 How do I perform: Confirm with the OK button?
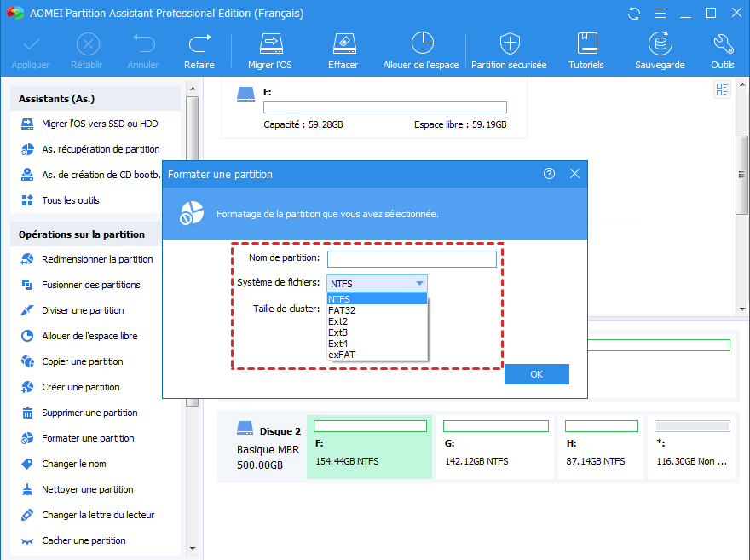point(537,374)
